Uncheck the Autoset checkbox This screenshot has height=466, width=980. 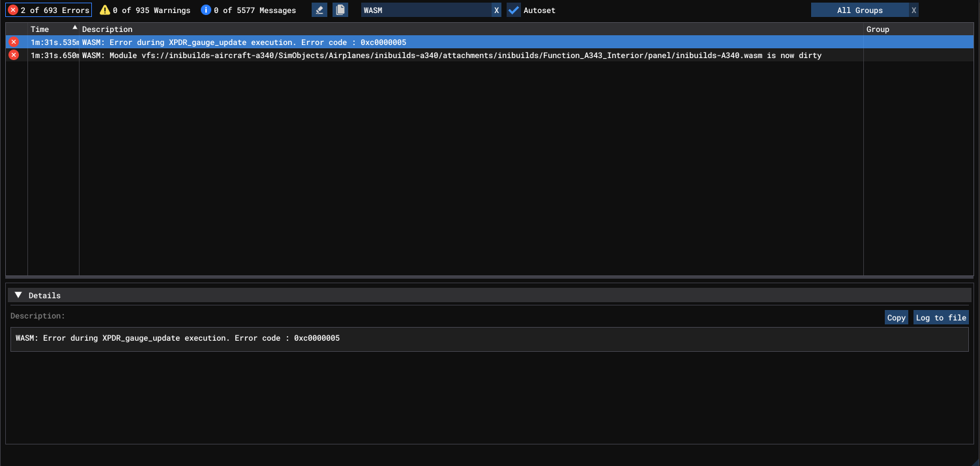(x=514, y=10)
